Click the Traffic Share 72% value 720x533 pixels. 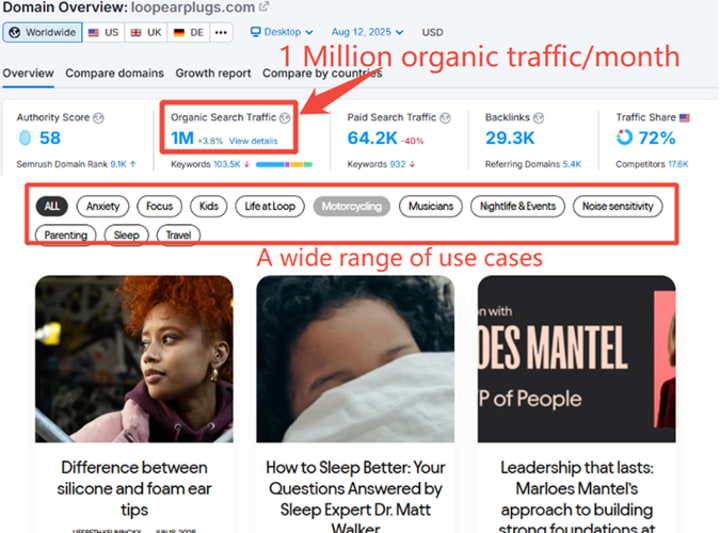pyautogui.click(x=657, y=138)
